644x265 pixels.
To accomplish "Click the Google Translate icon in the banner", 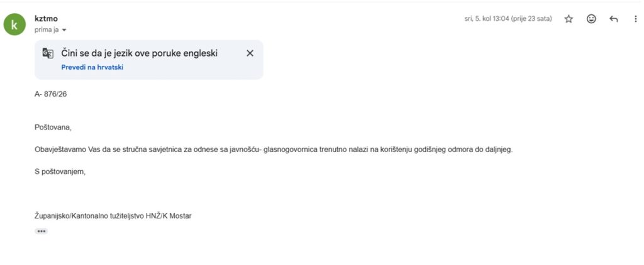I will [x=48, y=53].
